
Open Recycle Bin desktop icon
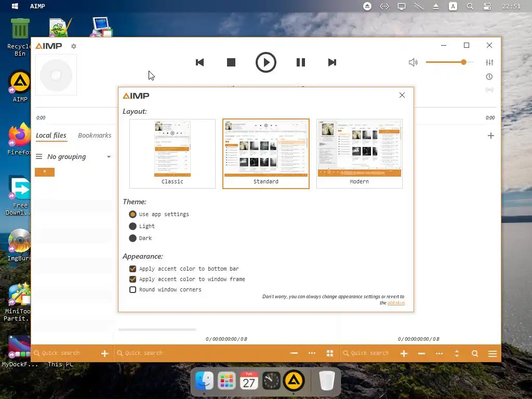coord(20,37)
